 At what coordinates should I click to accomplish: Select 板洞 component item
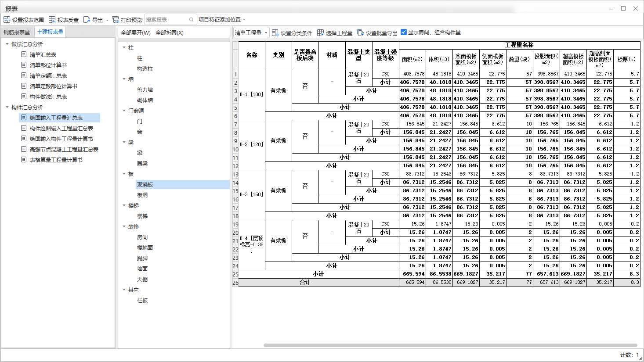point(142,195)
